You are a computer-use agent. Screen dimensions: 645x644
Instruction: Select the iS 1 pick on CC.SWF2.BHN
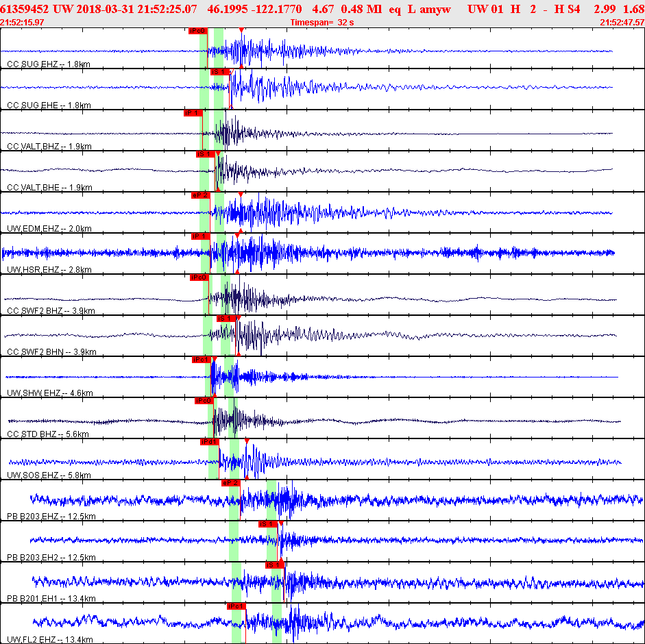[x=226, y=319]
